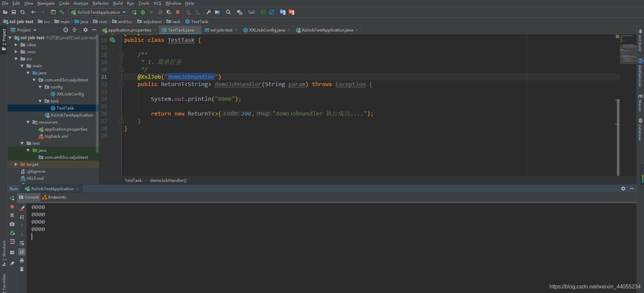Toggle the Ant Build tool window
644x293 pixels.
tap(640, 40)
